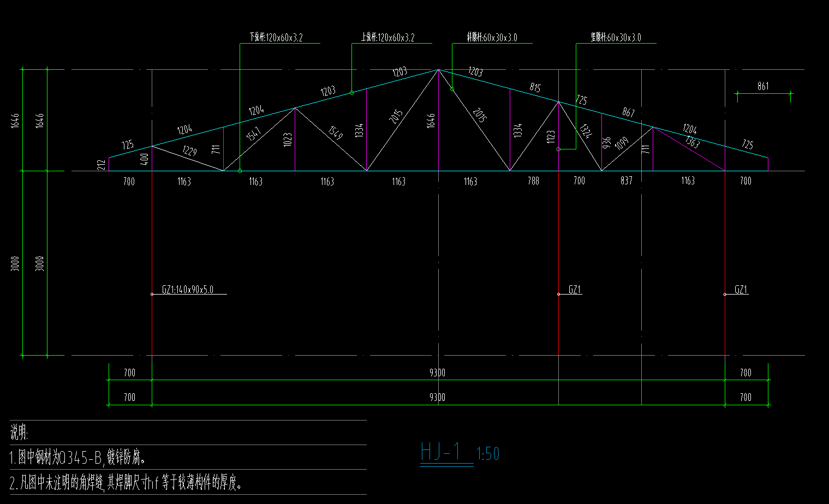Click the 斜腹杆:60x30x3.0 member label
This screenshot has height=504, width=829.
(x=492, y=38)
